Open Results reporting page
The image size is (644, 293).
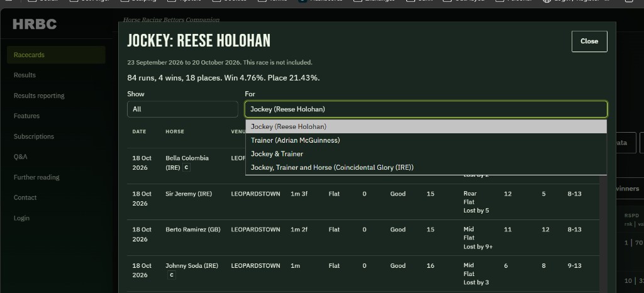point(39,96)
